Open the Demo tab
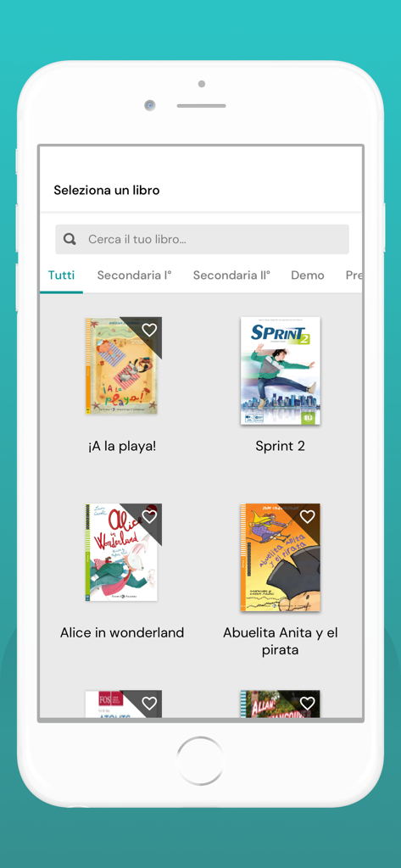401x868 pixels. [308, 275]
